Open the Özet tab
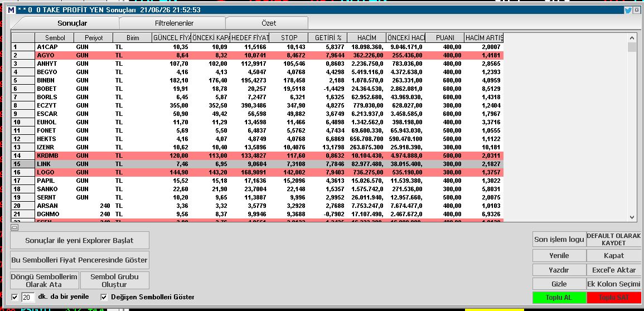 tap(269, 23)
